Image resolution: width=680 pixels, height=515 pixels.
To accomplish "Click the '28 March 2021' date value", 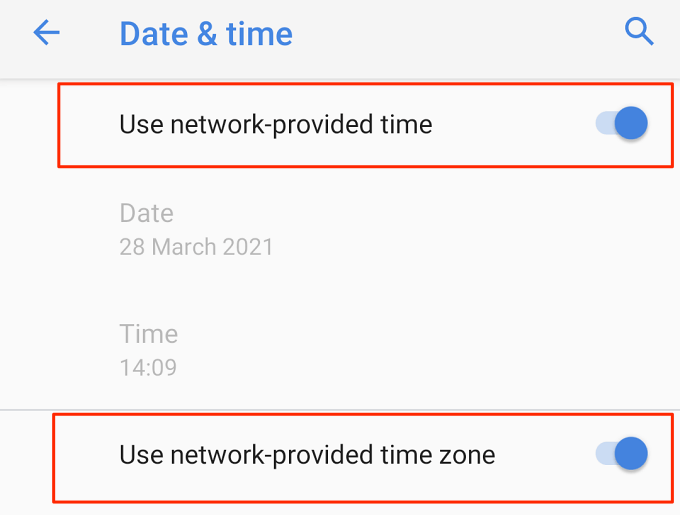I will [x=196, y=246].
